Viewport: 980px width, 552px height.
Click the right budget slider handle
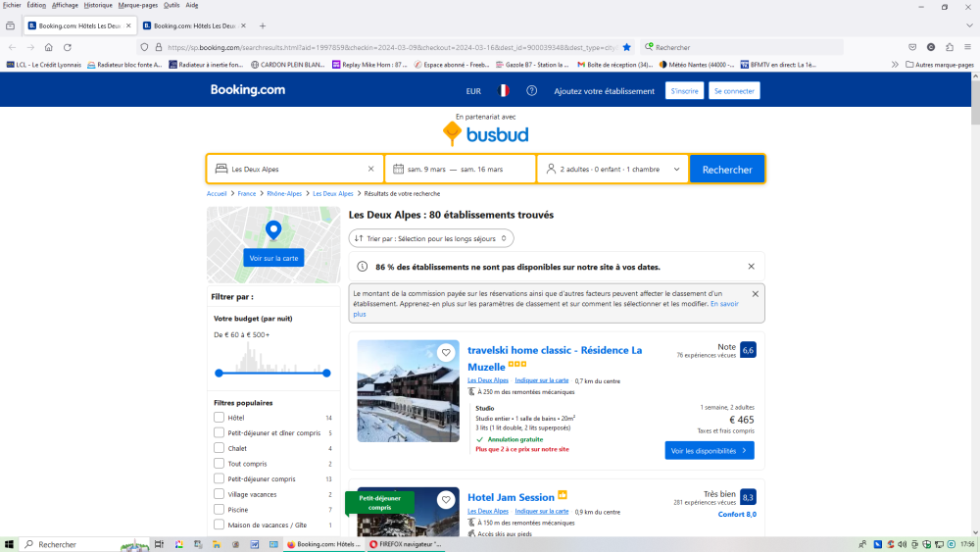coord(326,373)
